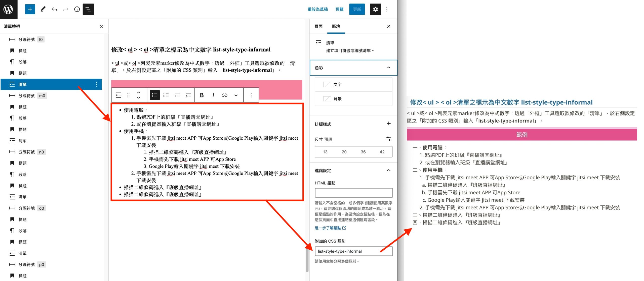Click the HTML 錨點 input field
Image resolution: width=644 pixels, height=281 pixels.
coord(353,193)
